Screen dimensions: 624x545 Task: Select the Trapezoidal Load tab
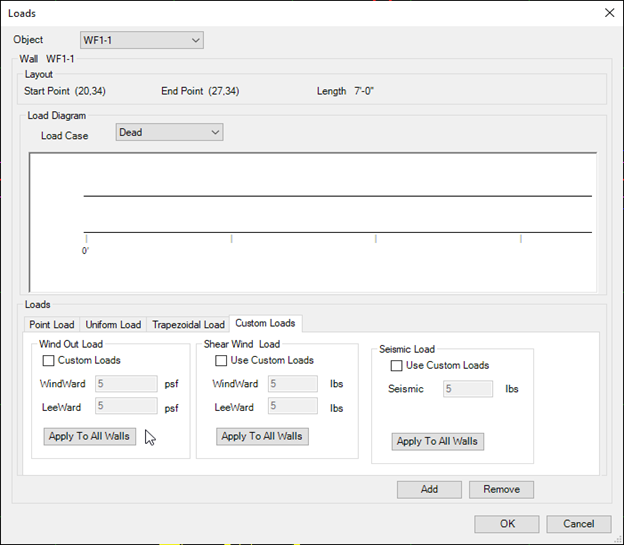[x=188, y=324]
